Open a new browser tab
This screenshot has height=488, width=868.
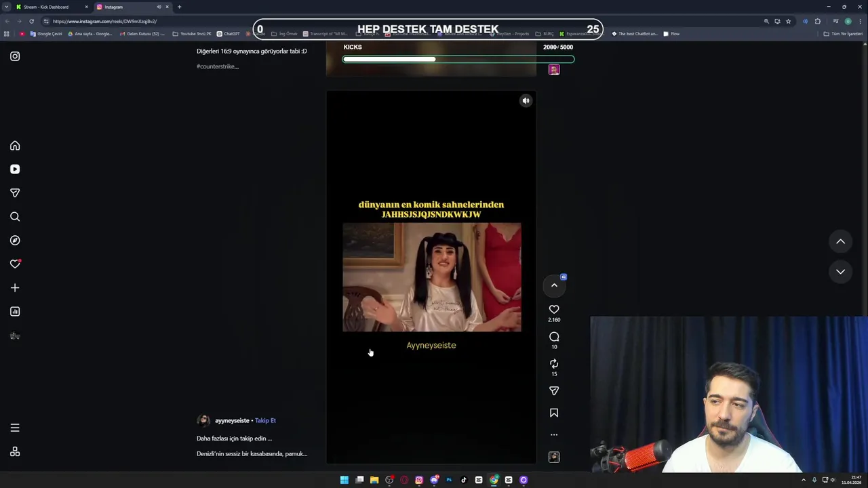click(x=179, y=7)
